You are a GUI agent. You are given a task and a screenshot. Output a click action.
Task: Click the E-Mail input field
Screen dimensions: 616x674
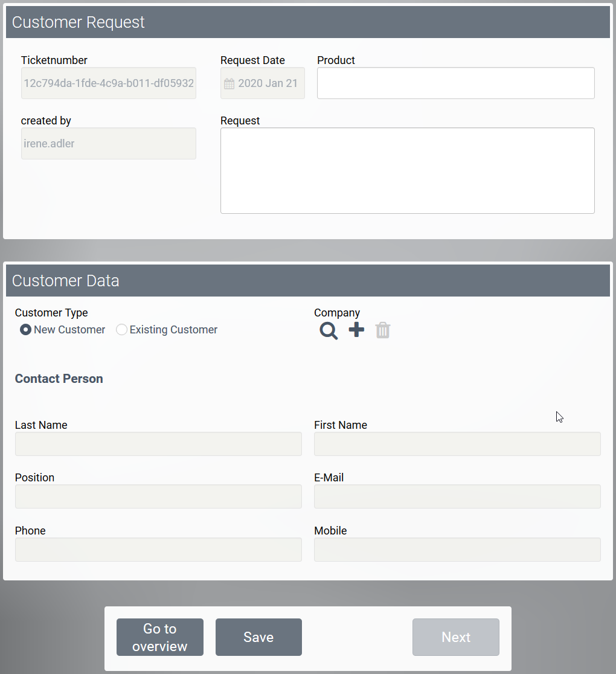click(x=457, y=496)
